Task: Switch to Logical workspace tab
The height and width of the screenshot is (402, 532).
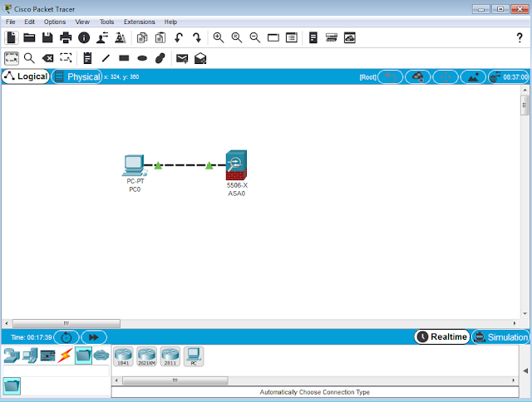Action: pos(26,76)
